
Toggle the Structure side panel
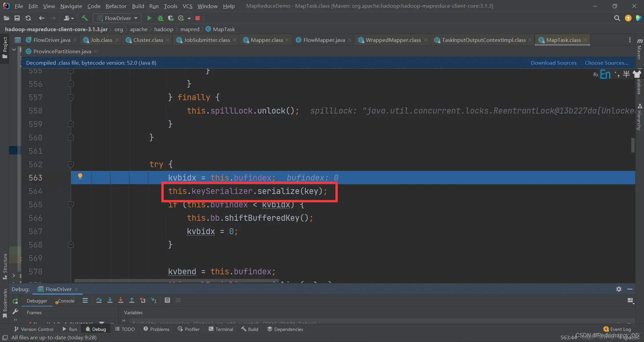click(x=5, y=266)
